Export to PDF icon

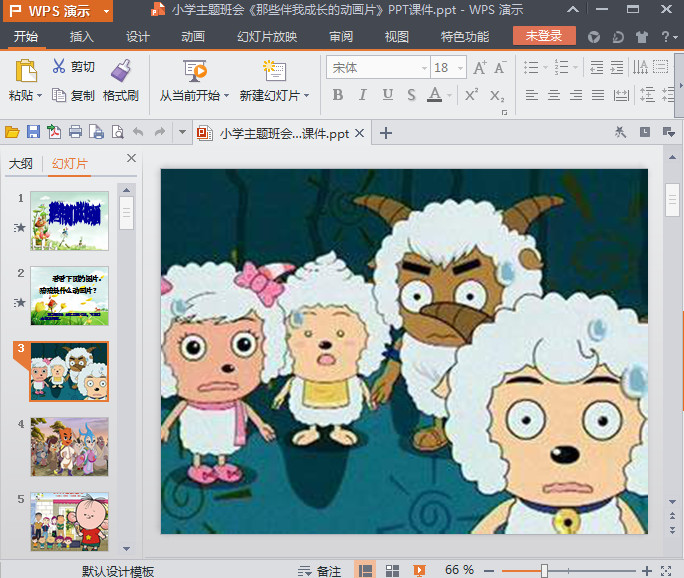pyautogui.click(x=54, y=132)
